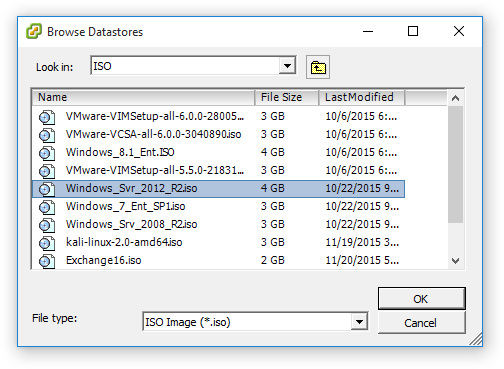Viewport: 504px width, 369px height.
Task: Select the VMware-VIMSetup-all-6.0.0-28005 file name
Action: tap(155, 116)
